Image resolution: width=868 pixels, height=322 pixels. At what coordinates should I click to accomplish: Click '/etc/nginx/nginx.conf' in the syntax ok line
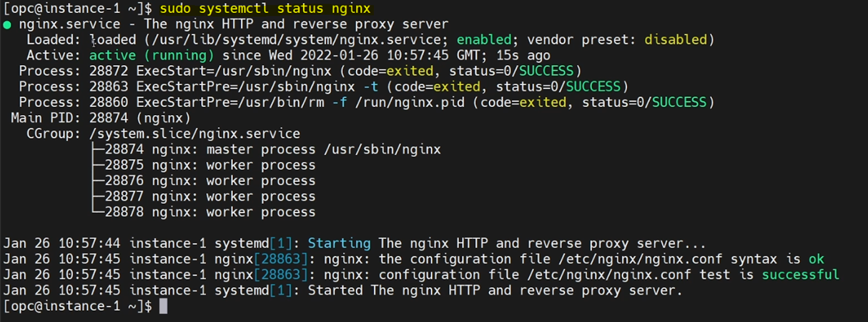click(x=641, y=260)
